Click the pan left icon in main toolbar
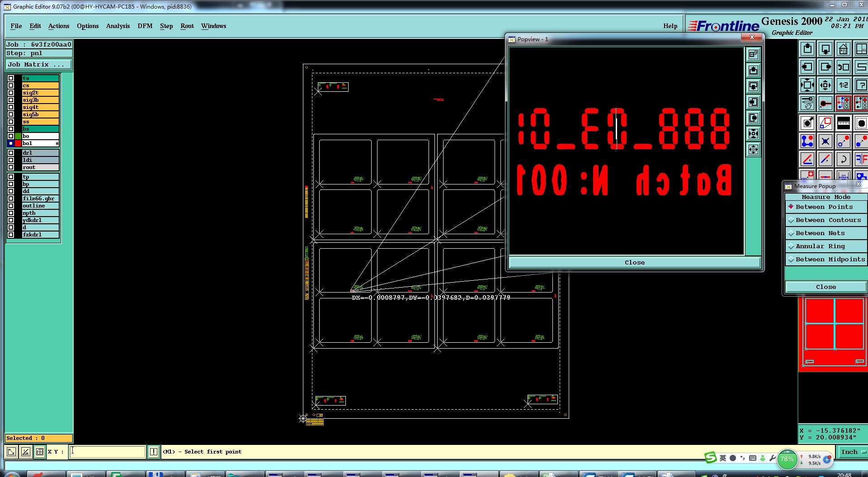 click(807, 67)
